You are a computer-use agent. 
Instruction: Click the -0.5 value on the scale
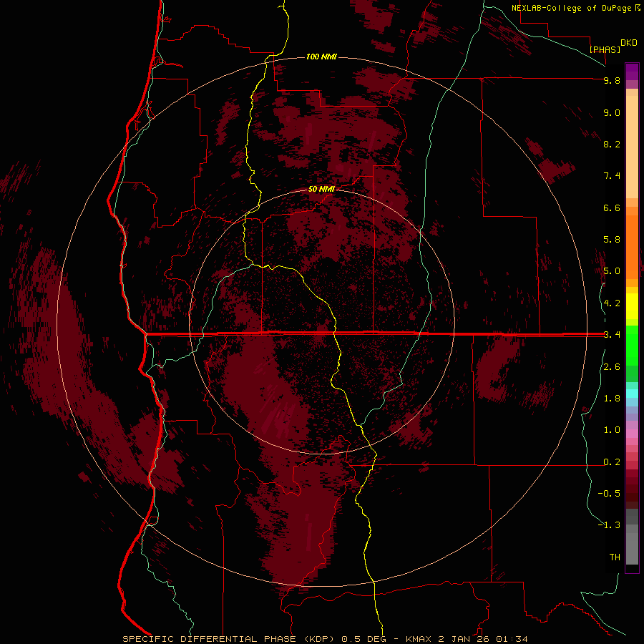click(x=609, y=494)
